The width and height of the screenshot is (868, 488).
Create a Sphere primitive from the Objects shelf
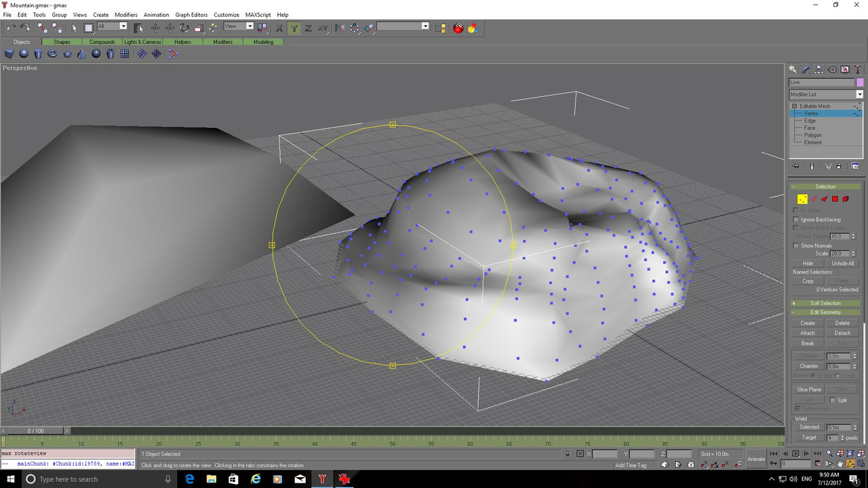coord(24,54)
